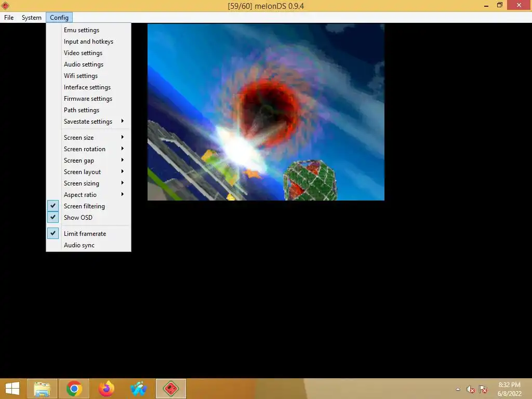The height and width of the screenshot is (399, 532).
Task: Minimize the melonDS window
Action: click(486, 5)
